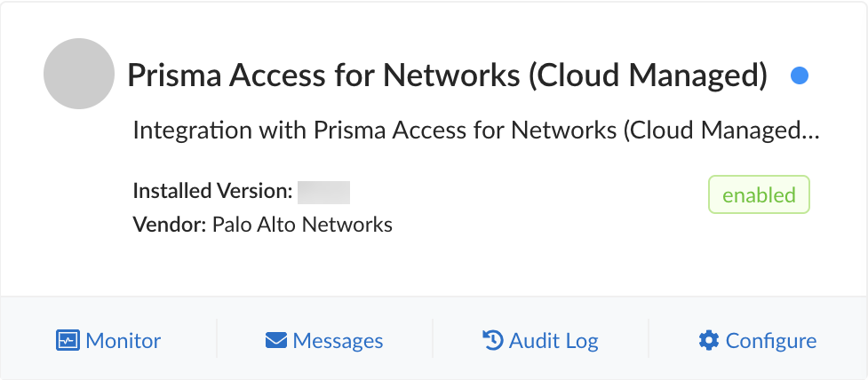Open the Audit Log link
868x380 pixels.
553,340
